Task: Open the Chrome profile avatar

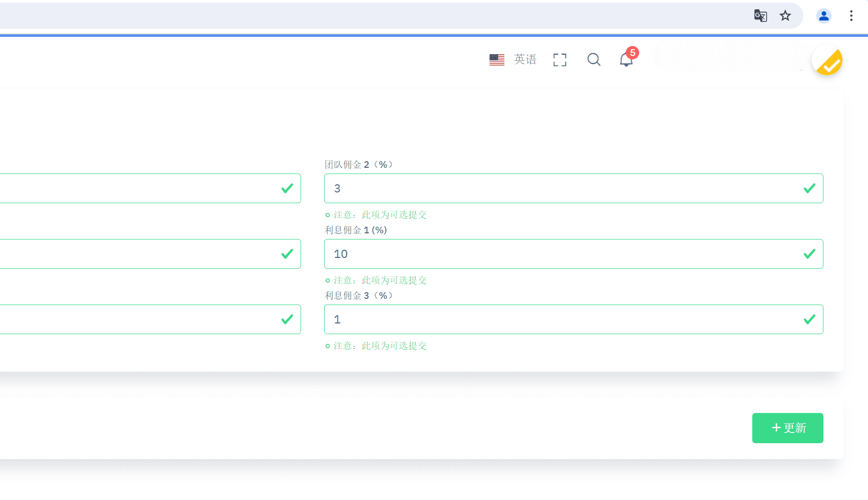Action: click(823, 16)
